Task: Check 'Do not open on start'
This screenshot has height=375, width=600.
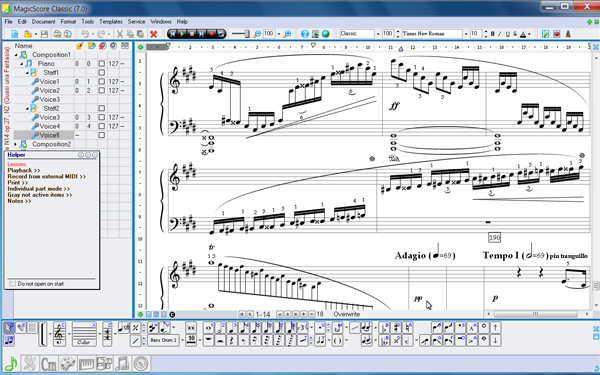Action: click(x=12, y=284)
